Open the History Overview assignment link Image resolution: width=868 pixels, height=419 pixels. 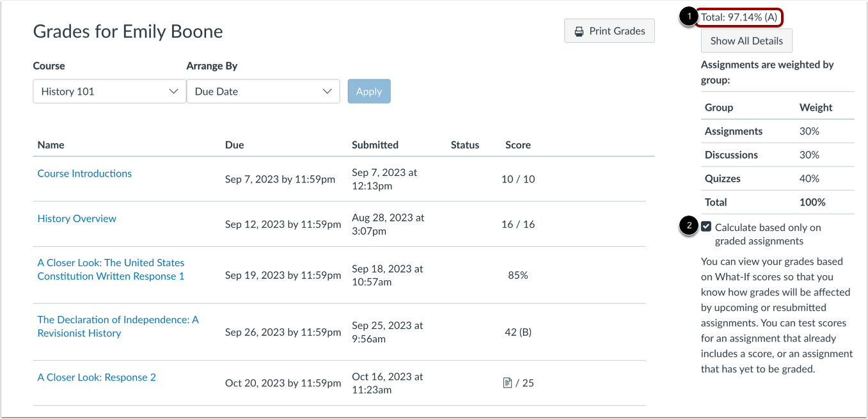point(77,218)
